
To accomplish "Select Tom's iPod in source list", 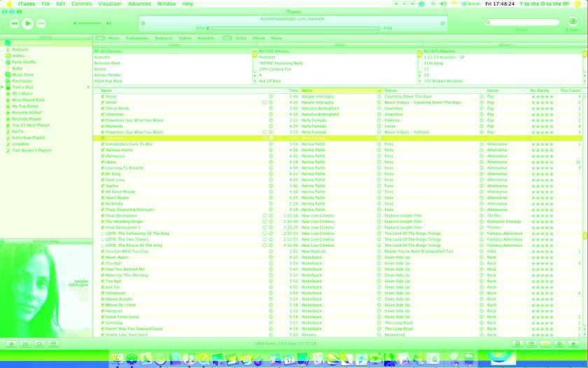I will coord(22,88).
